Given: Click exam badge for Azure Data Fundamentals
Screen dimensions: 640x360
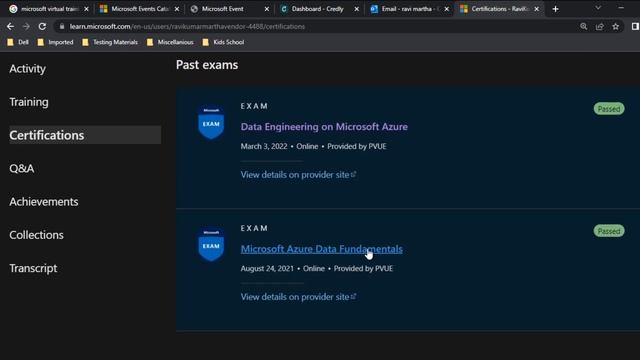Looking at the screenshot, I should tap(211, 244).
